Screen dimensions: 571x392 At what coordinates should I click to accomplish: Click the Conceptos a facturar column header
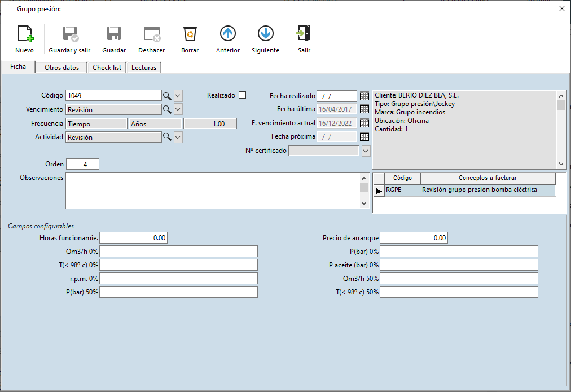coord(488,178)
